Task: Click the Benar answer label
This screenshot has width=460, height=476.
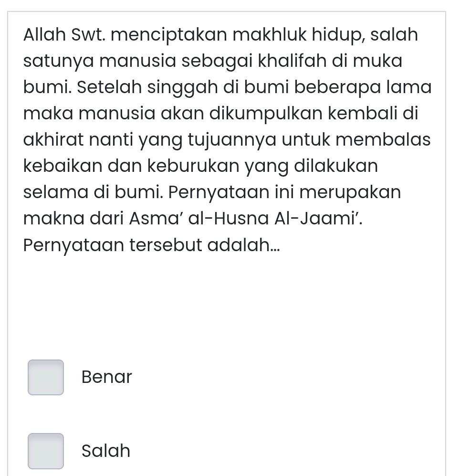Action: coord(106,377)
